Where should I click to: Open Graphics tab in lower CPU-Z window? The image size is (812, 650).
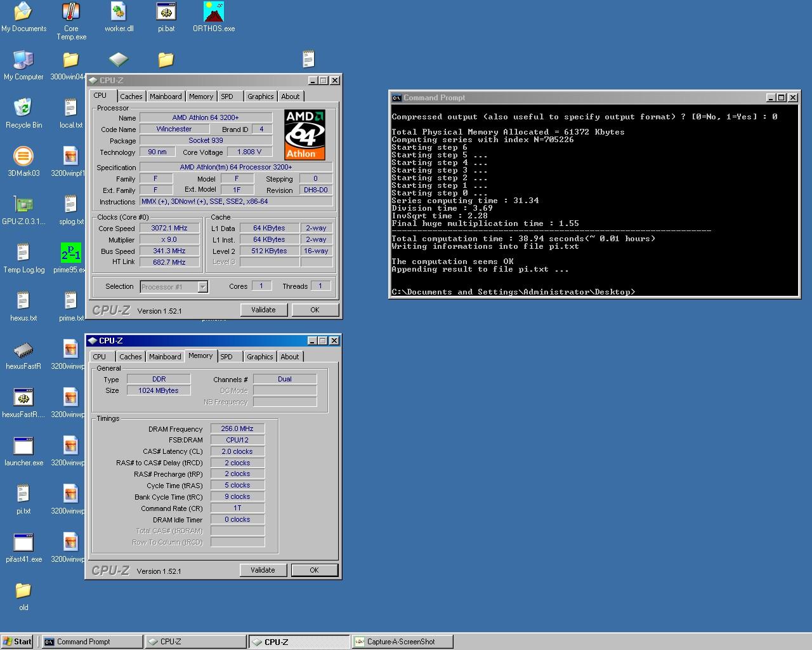pyautogui.click(x=260, y=357)
